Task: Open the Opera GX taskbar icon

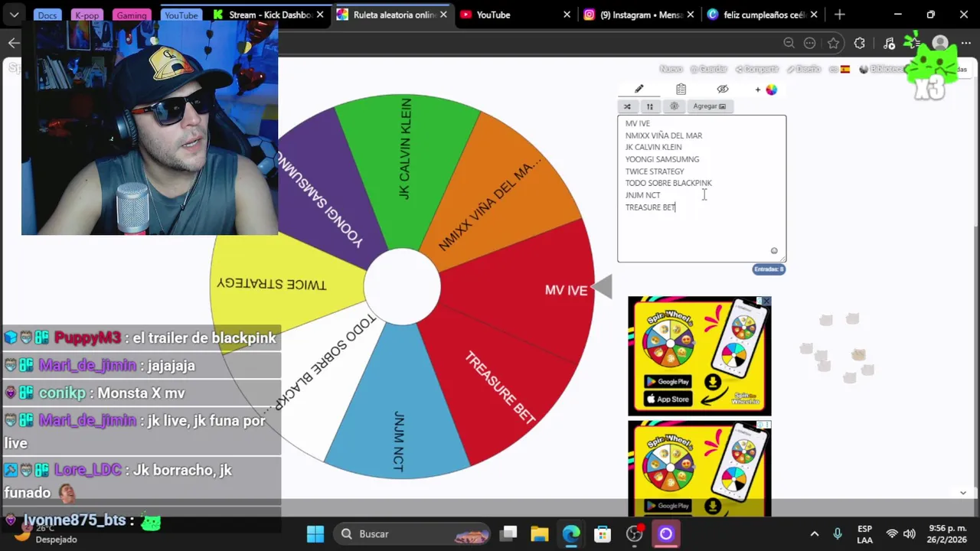Action: (x=665, y=533)
